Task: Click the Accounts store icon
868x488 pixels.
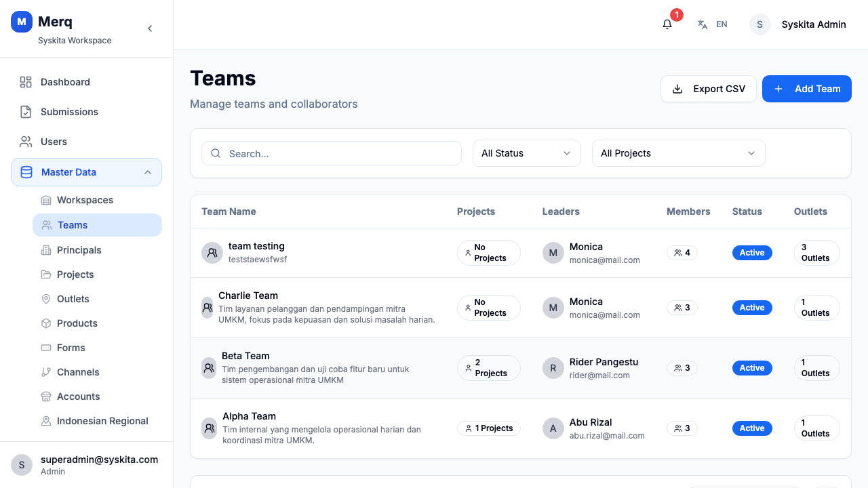Action: 46,396
